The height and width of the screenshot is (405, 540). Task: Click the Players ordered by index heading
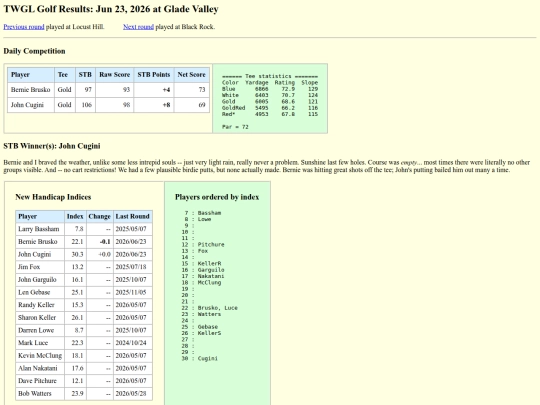(x=217, y=197)
